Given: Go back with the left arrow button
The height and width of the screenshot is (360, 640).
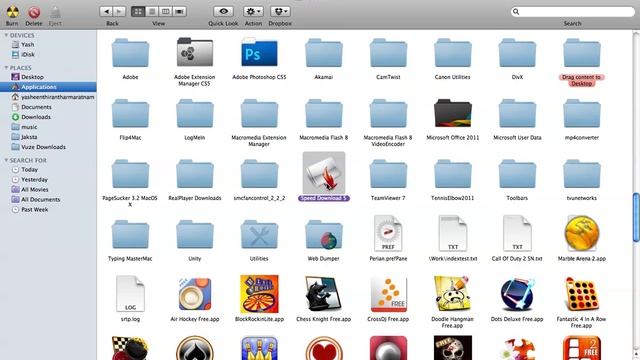Looking at the screenshot, I should 106,11.
